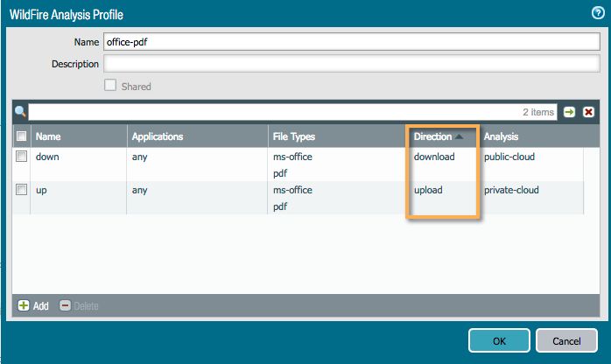This screenshot has width=611, height=364.
Task: Click the search magnifier icon
Action: click(21, 112)
